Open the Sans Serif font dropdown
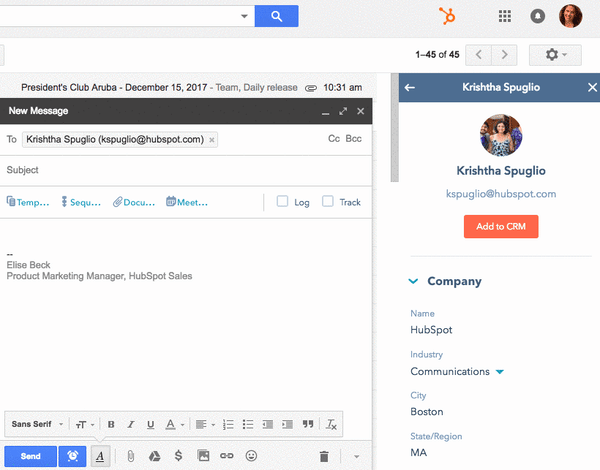Screen dimensions: 600x470 click(x=37, y=424)
